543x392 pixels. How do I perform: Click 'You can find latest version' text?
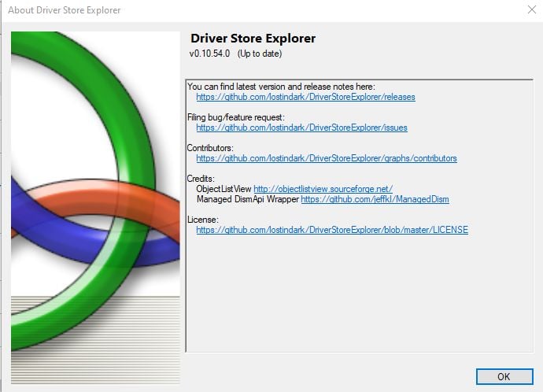click(281, 87)
